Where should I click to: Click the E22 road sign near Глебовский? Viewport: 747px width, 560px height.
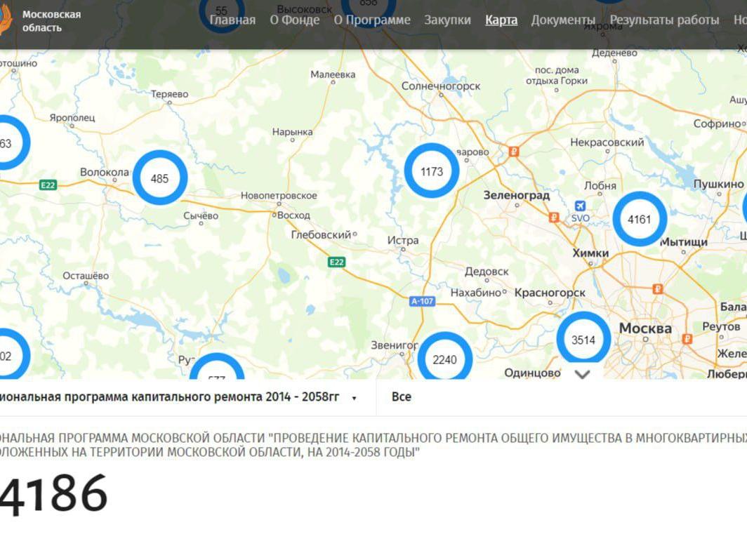point(336,262)
